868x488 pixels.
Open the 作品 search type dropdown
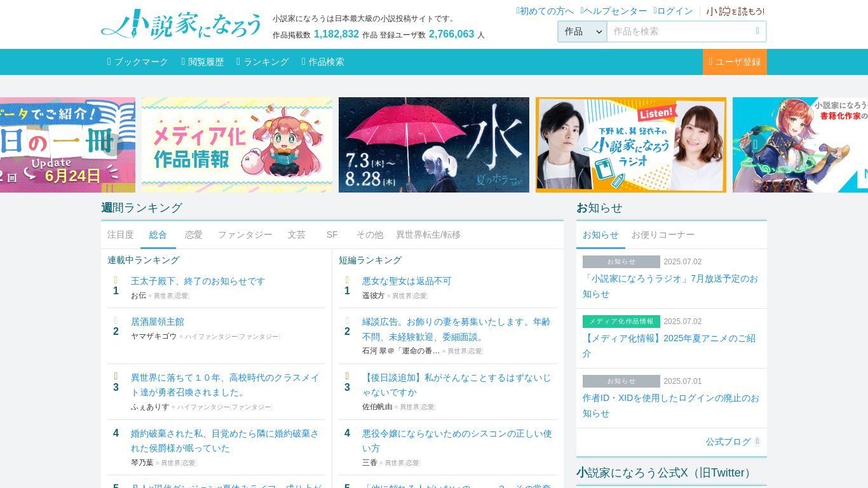tap(582, 31)
